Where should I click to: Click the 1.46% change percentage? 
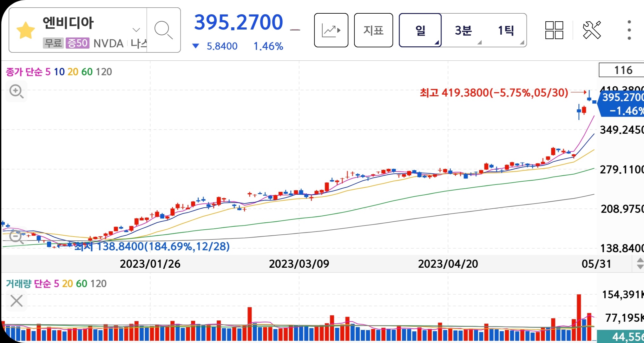268,46
